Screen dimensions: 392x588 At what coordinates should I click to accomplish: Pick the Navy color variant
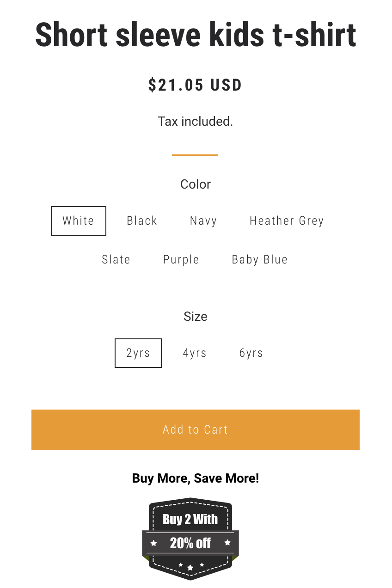[x=203, y=221]
